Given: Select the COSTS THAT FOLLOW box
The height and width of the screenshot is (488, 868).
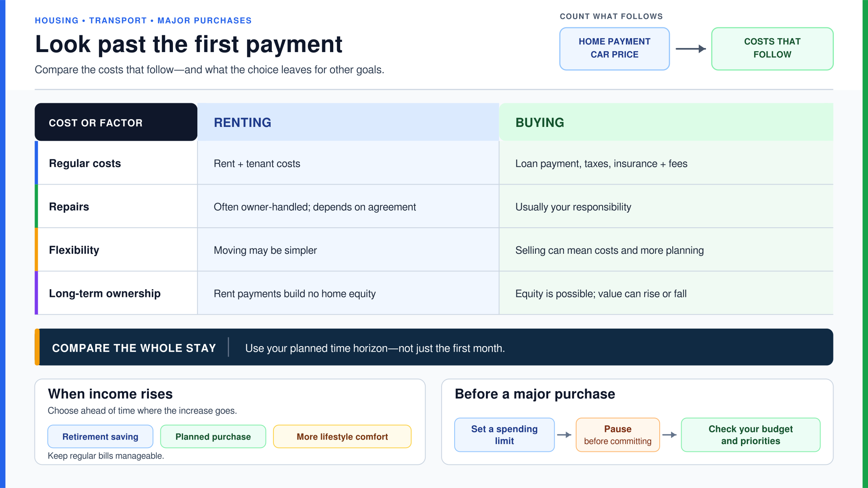Looking at the screenshot, I should tap(772, 49).
